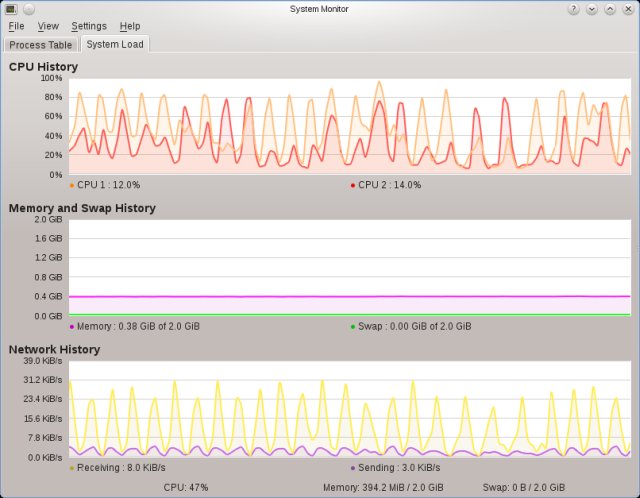Select the System Load tab
The width and height of the screenshot is (640, 498).
coord(114,44)
